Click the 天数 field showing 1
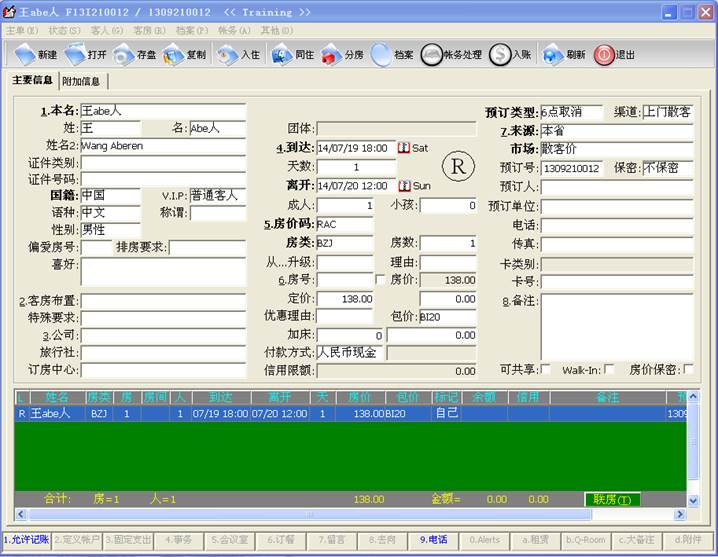This screenshot has height=557, width=718. click(x=356, y=167)
